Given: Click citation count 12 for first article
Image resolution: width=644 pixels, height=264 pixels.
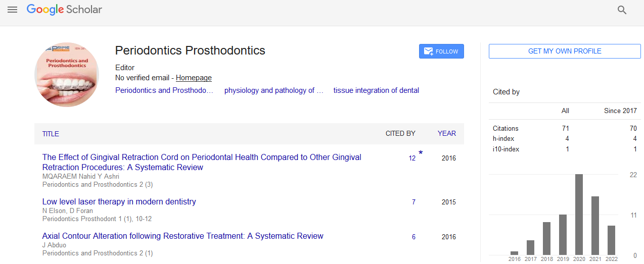Looking at the screenshot, I should pyautogui.click(x=412, y=158).
